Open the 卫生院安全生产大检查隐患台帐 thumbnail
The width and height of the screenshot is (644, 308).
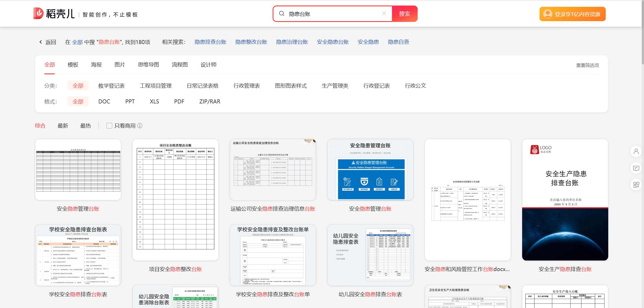(x=468, y=297)
